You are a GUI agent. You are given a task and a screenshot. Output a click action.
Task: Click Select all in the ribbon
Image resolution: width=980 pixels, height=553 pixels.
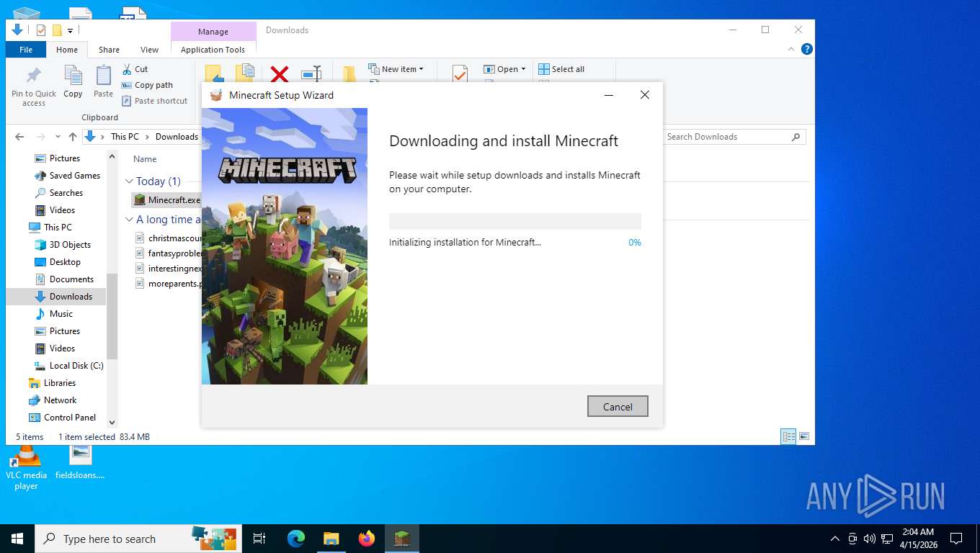561,69
